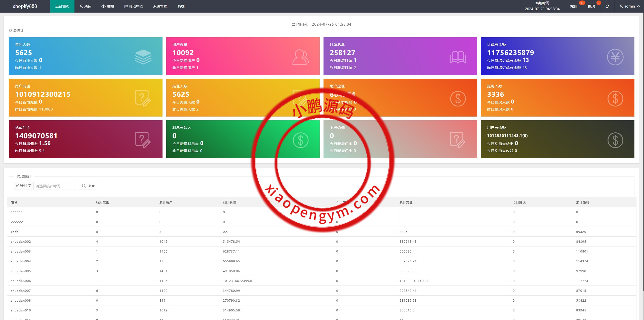This screenshot has height=320, width=644.
Task: Click the edit icon in 抢单佣金 card
Action: click(143, 140)
